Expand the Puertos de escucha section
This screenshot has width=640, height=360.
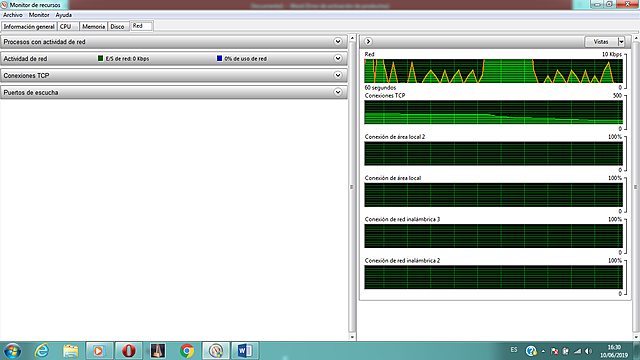[x=338, y=92]
